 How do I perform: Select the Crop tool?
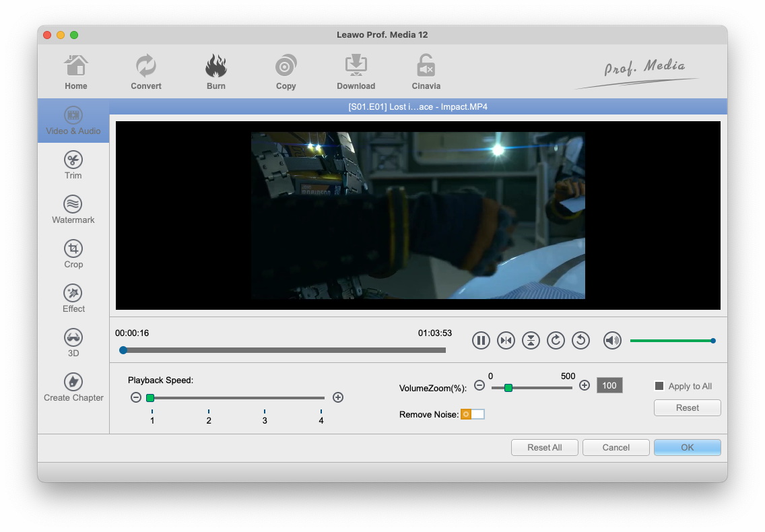pos(73,254)
